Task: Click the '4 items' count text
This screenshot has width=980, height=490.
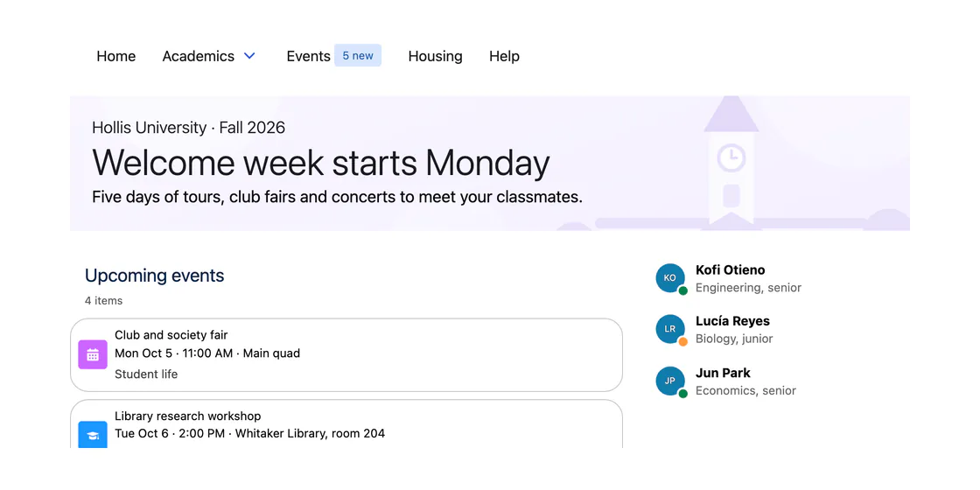Action: pos(104,301)
